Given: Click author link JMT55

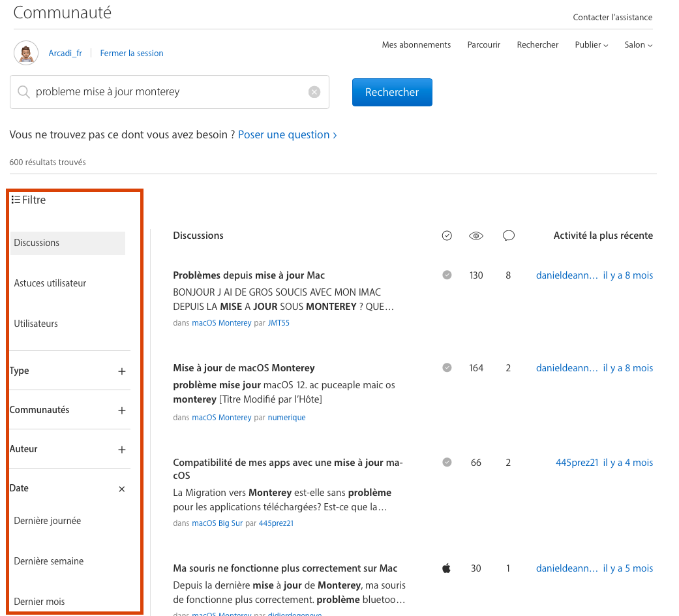Looking at the screenshot, I should (279, 323).
